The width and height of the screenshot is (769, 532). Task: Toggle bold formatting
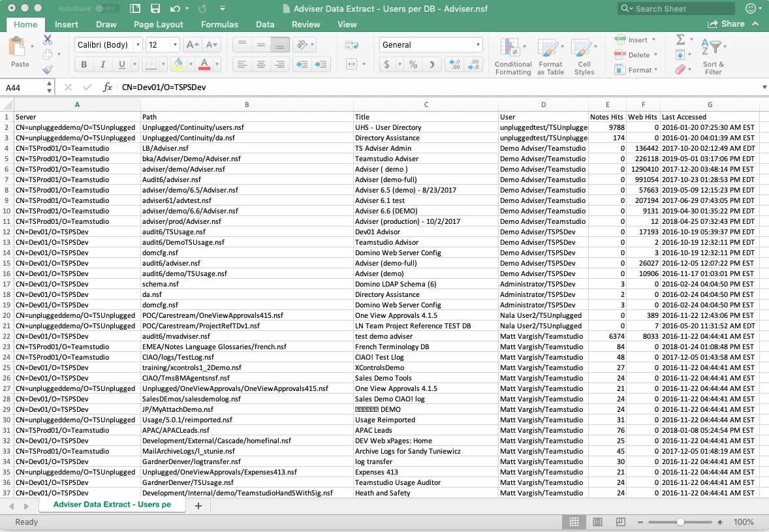(x=84, y=64)
